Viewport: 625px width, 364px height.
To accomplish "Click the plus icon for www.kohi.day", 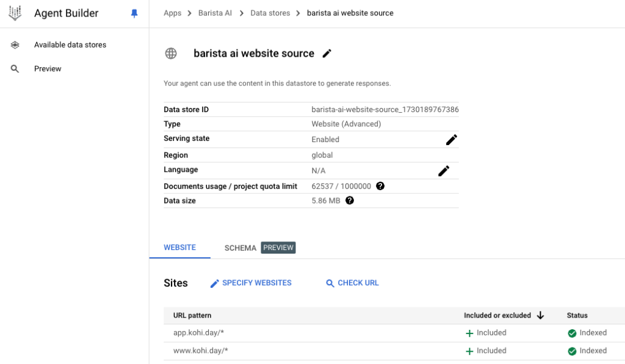I will tap(469, 351).
